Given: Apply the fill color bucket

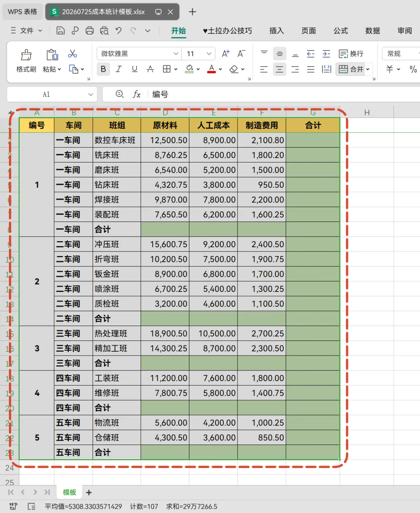Looking at the screenshot, I should 189,69.
